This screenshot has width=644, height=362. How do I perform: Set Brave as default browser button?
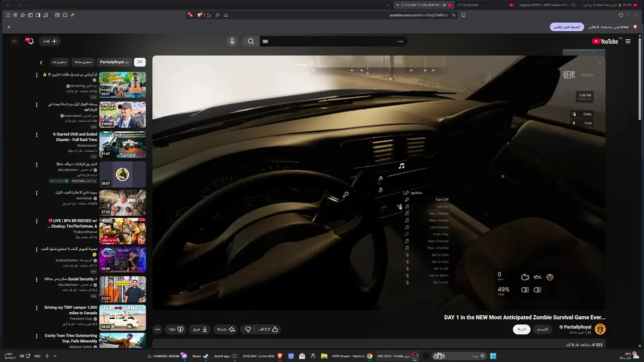coord(567,27)
